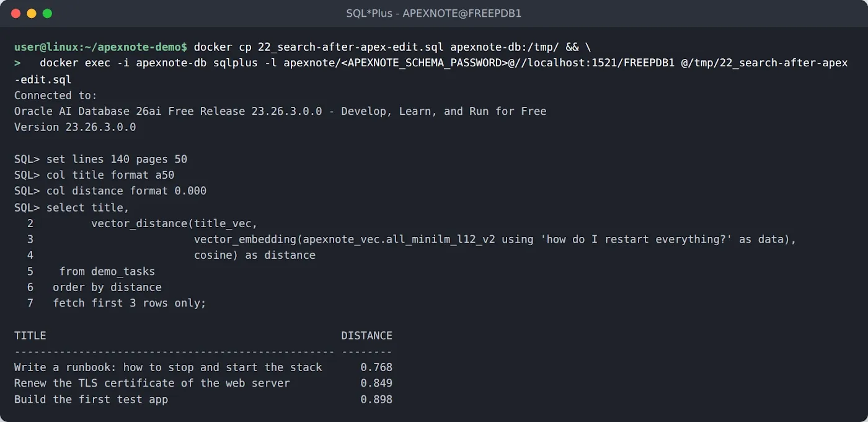
Task: Click the 'col title format a50' command
Action: 110,176
